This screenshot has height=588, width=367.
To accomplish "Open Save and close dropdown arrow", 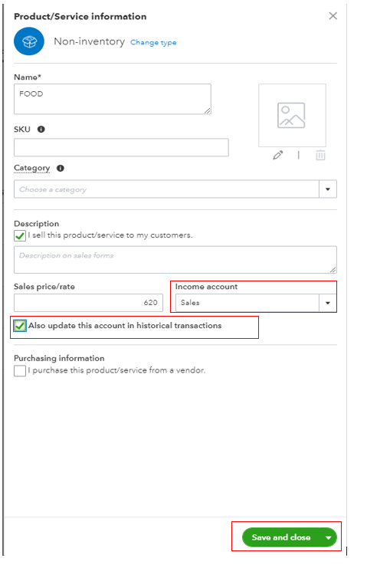I will pos(329,537).
